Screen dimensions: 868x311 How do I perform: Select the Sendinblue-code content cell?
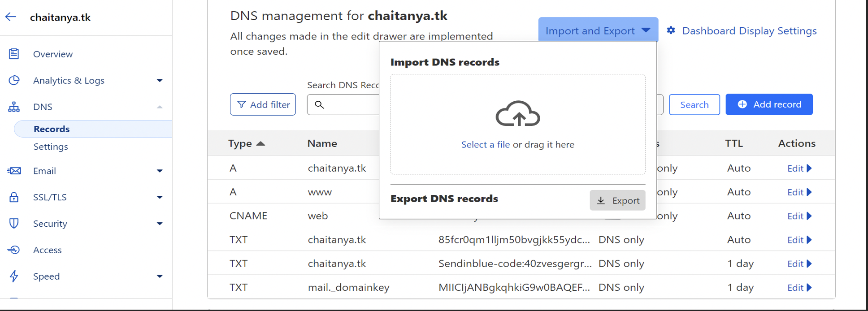coord(515,263)
